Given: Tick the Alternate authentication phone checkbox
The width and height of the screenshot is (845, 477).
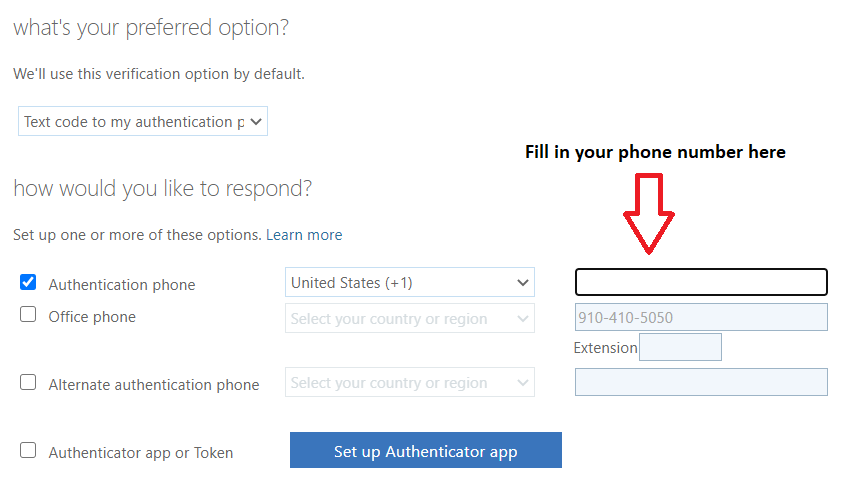Looking at the screenshot, I should [28, 383].
